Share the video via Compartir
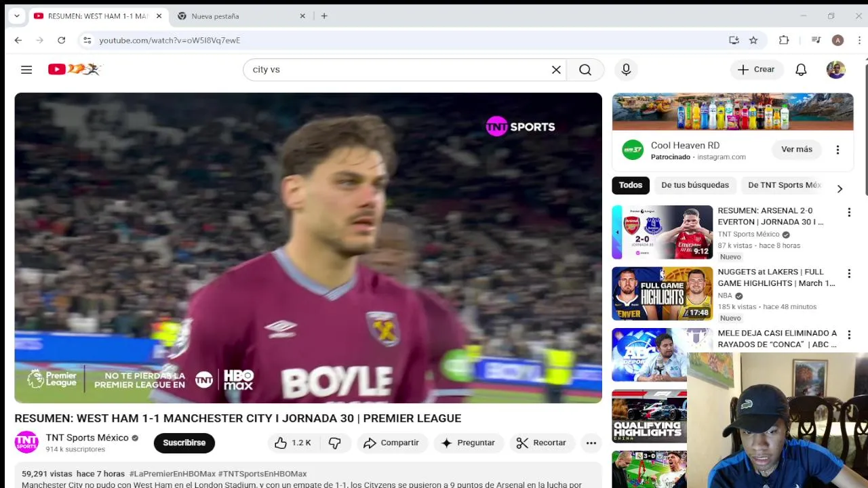Viewport: 868px width, 488px height. pos(392,443)
